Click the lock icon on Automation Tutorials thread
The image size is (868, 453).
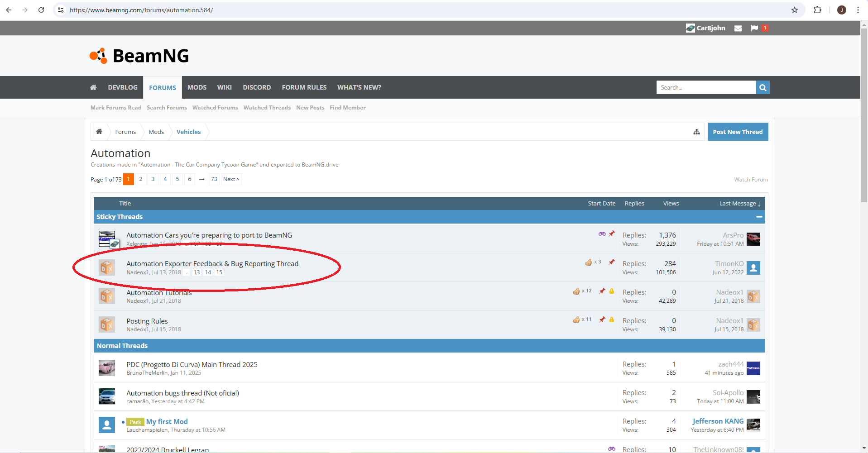[x=612, y=291]
